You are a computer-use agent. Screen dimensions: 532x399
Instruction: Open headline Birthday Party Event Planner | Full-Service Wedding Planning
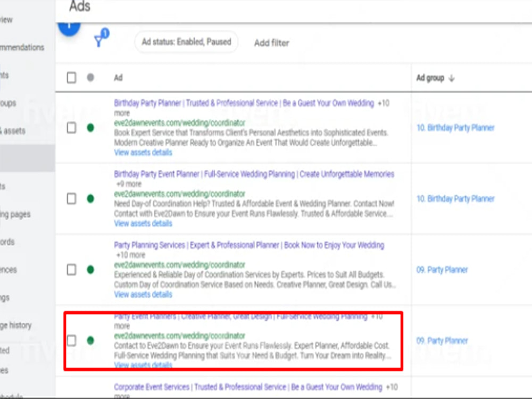(x=254, y=174)
